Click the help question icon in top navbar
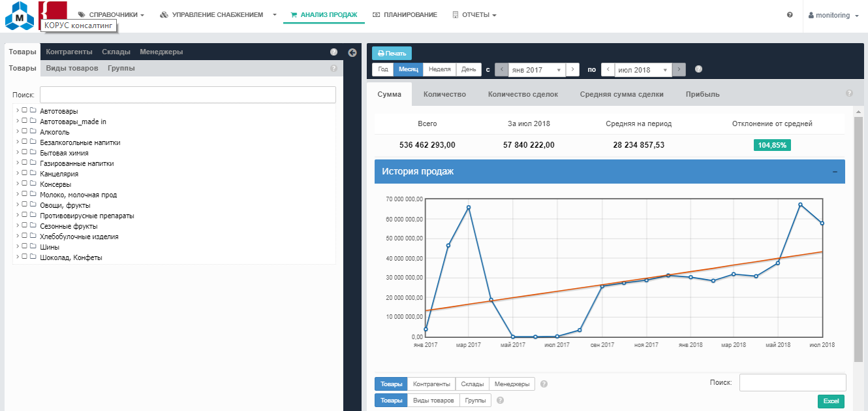This screenshot has width=868, height=411. (790, 15)
